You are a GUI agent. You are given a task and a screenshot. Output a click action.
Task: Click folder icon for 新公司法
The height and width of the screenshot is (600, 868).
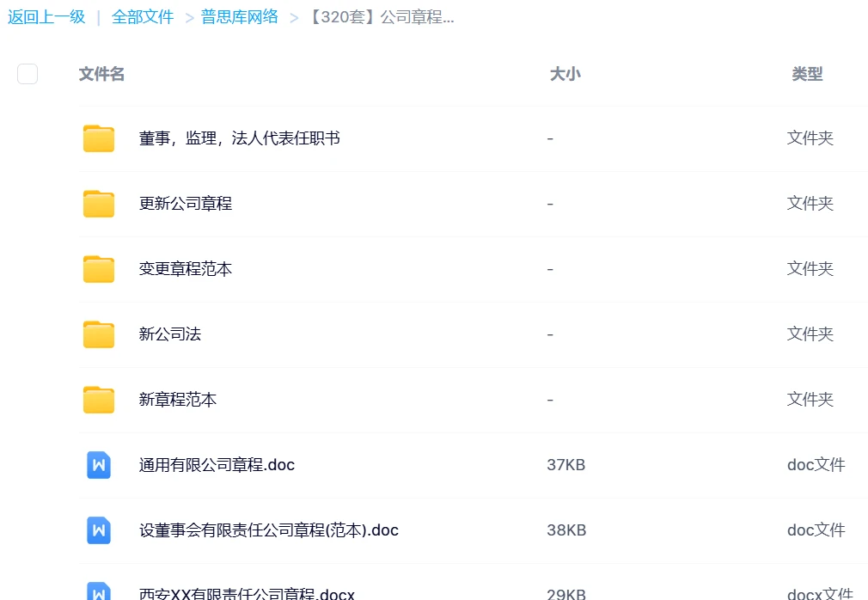(99, 334)
